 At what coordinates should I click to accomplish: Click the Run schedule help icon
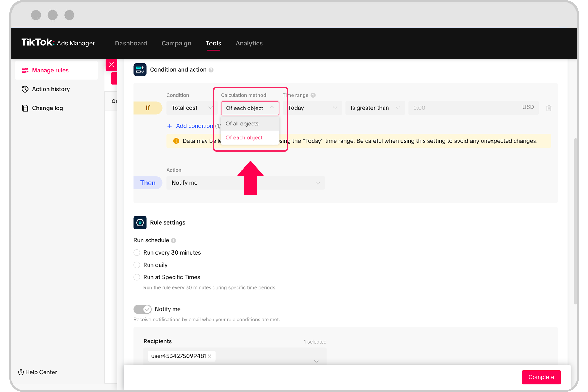(x=174, y=241)
